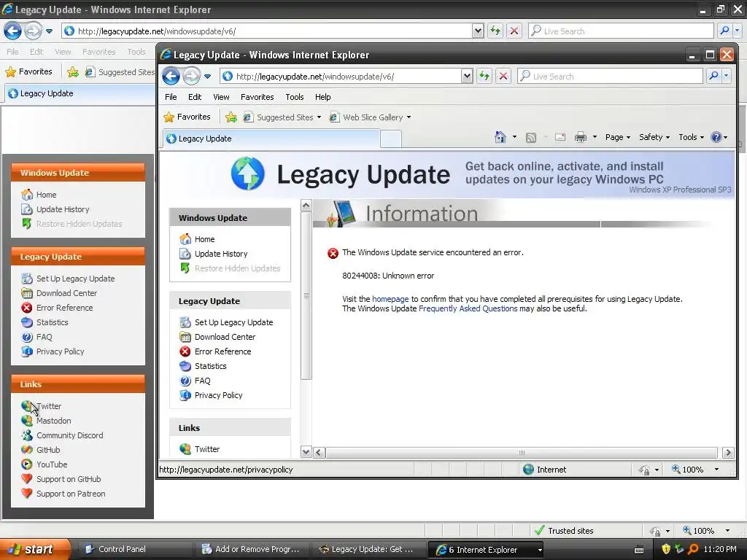The width and height of the screenshot is (747, 560).
Task: Click the Feeds RSS icon in command bar
Action: [x=531, y=138]
